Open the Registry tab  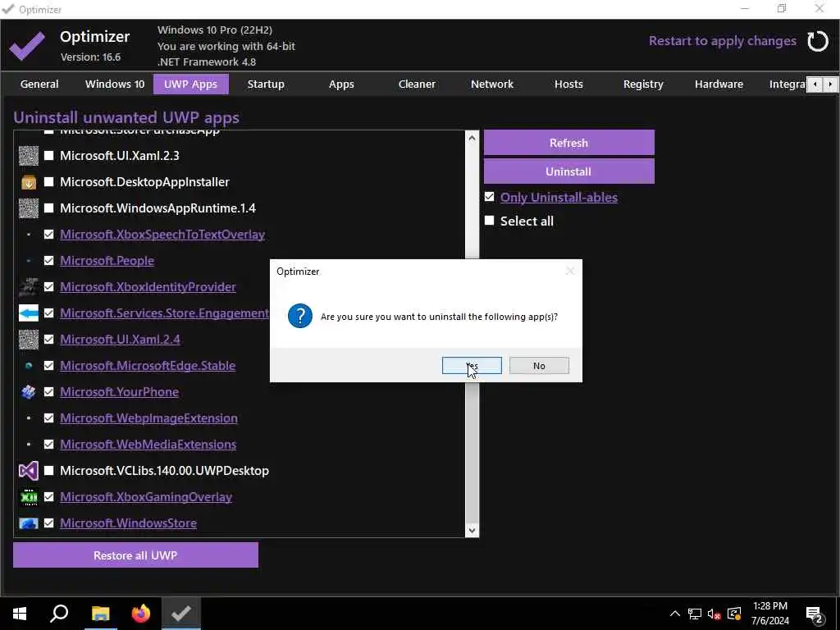pyautogui.click(x=643, y=84)
